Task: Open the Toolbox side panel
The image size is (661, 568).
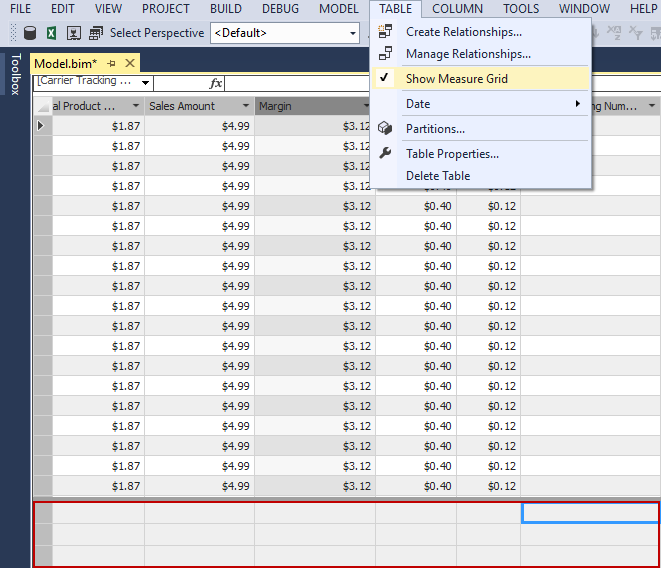Action: click(14, 75)
